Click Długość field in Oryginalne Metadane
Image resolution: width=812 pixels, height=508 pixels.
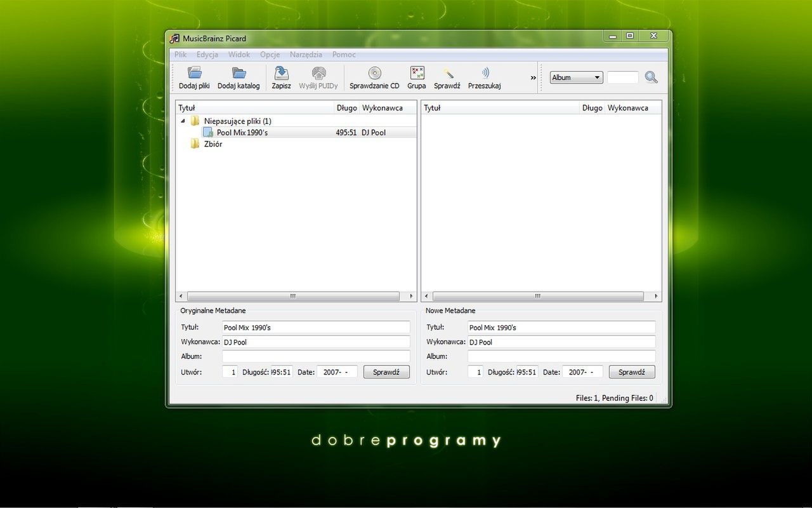click(282, 372)
